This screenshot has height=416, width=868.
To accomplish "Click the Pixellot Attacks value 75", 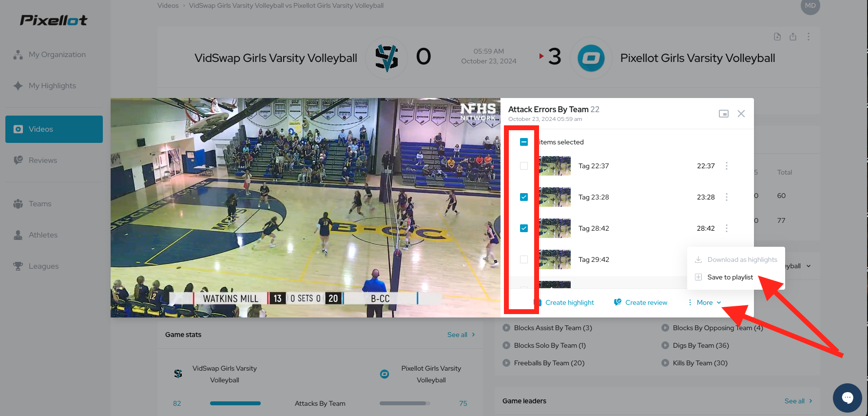I will point(463,403).
